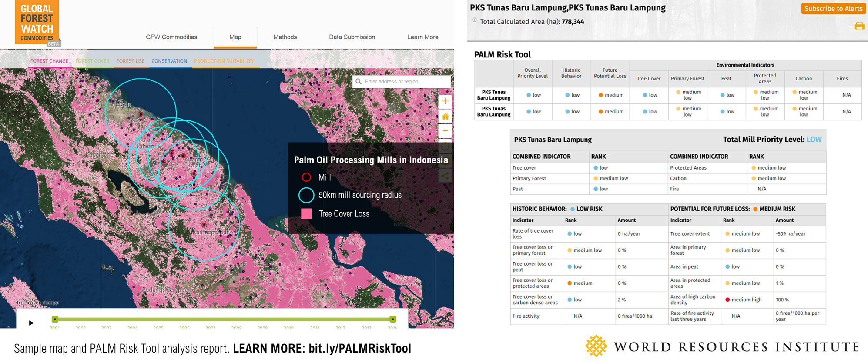Click the Carbon combined indicator row
The width and height of the screenshot is (868, 363).
coord(747,178)
